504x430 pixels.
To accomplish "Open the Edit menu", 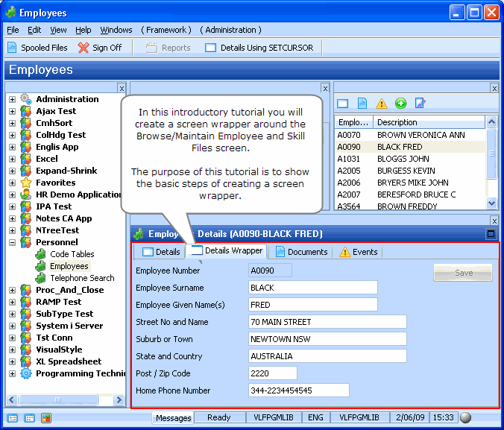I will (34, 30).
